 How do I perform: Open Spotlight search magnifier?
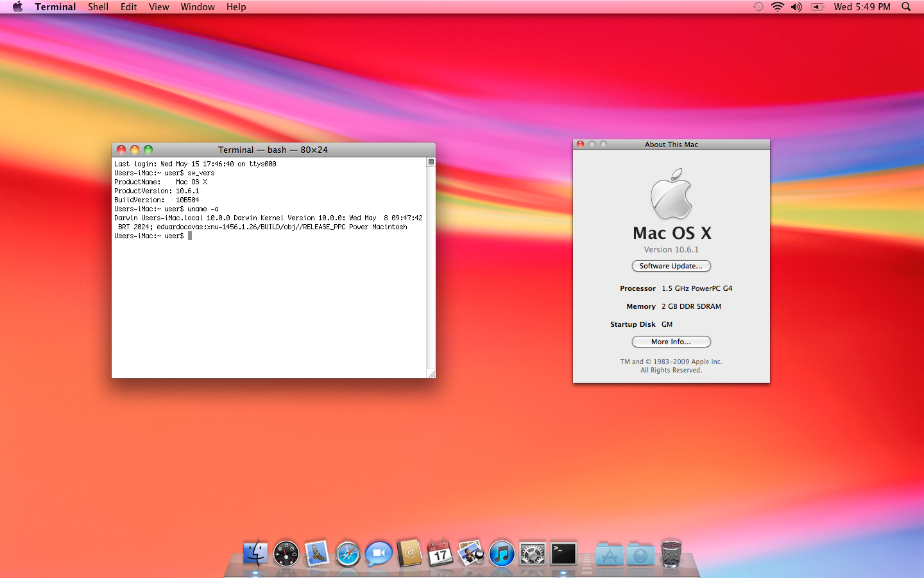point(906,7)
